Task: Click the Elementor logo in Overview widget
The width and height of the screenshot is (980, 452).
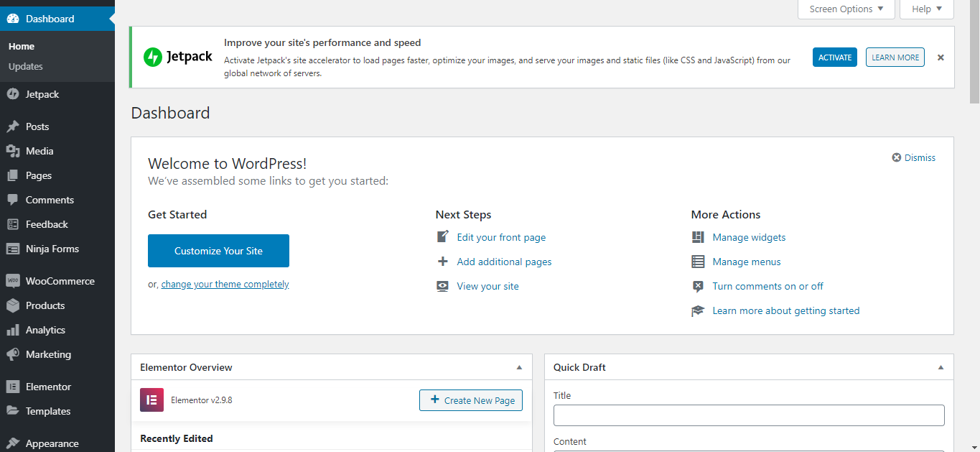Action: click(151, 400)
